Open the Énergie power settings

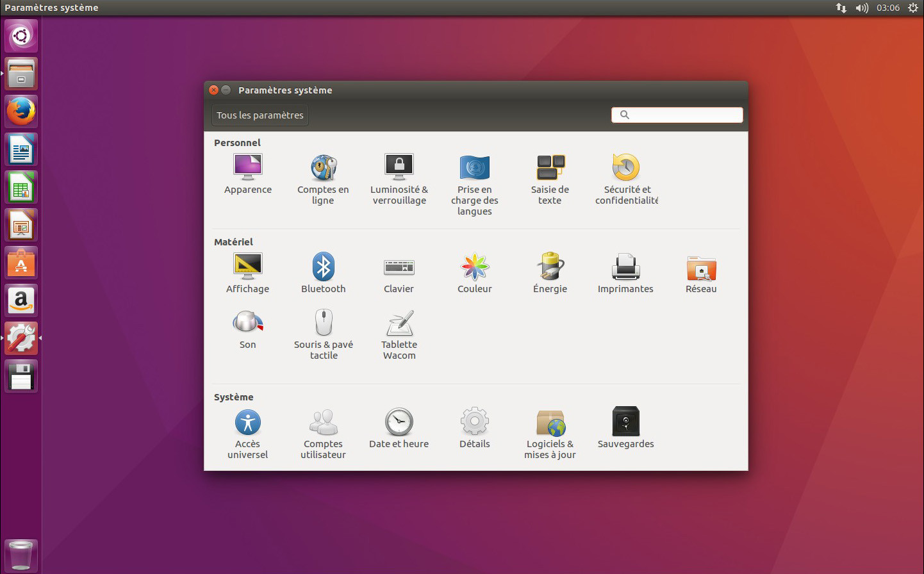(x=550, y=274)
